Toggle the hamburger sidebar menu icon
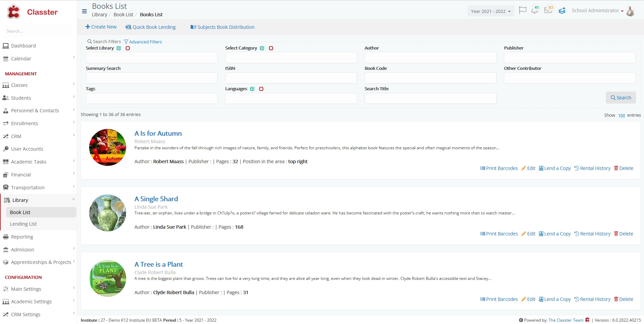This screenshot has height=324, width=644. [x=84, y=11]
